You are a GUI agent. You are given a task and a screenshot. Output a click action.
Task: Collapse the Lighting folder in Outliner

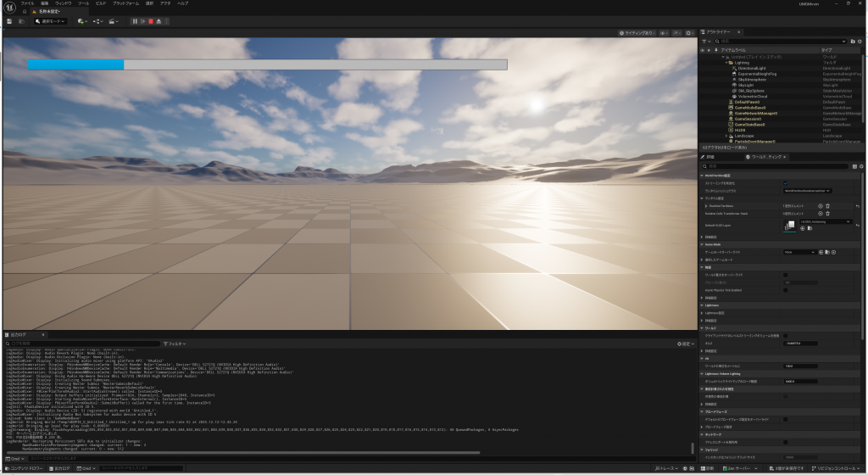click(725, 63)
